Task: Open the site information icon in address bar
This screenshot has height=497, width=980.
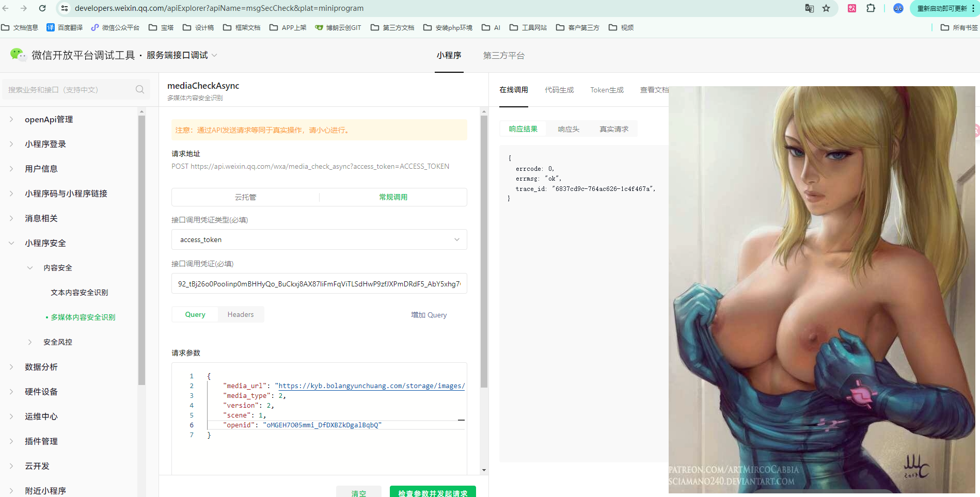Action: tap(65, 8)
